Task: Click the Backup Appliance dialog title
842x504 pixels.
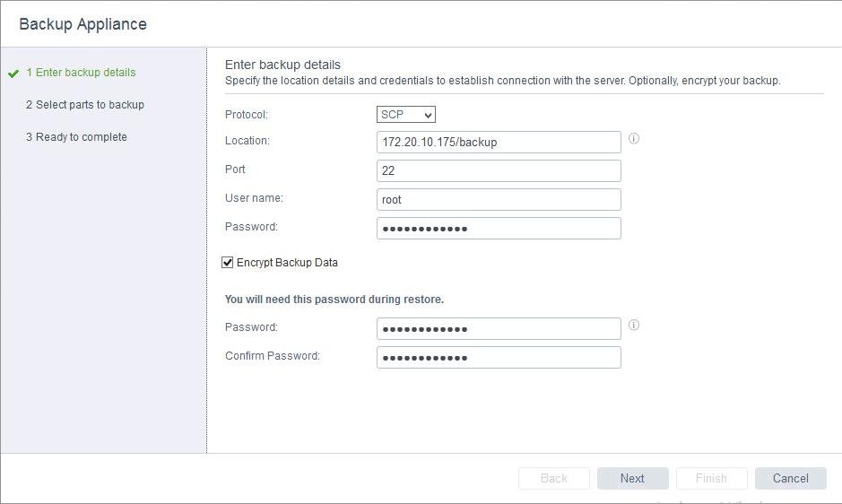Action: tap(82, 24)
